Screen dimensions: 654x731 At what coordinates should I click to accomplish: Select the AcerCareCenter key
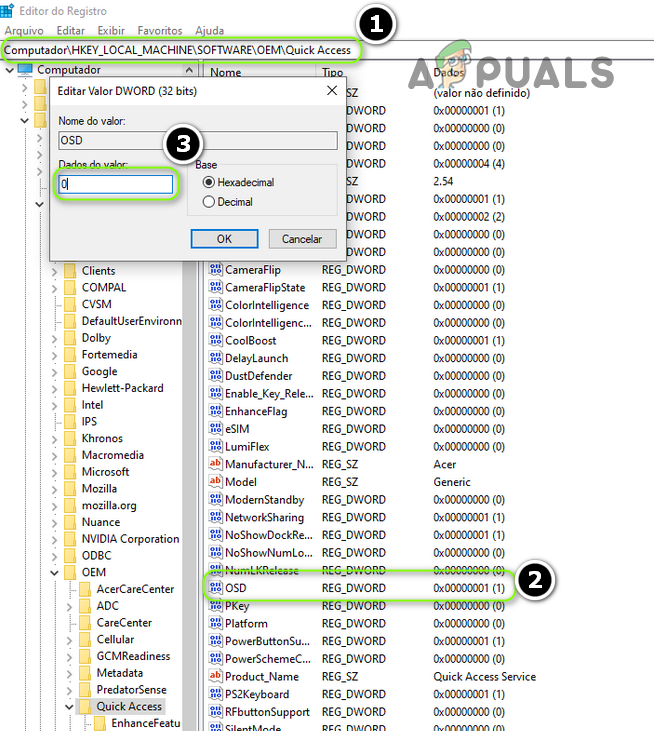(x=135, y=589)
